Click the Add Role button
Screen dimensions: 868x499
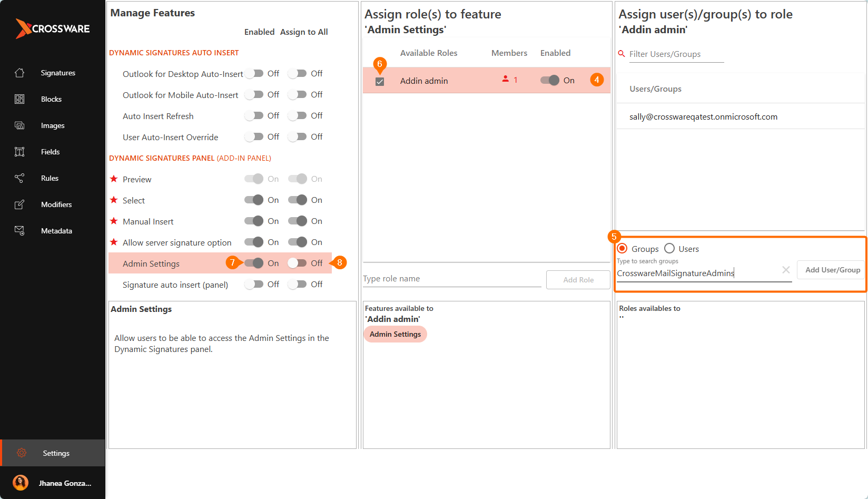pyautogui.click(x=578, y=280)
